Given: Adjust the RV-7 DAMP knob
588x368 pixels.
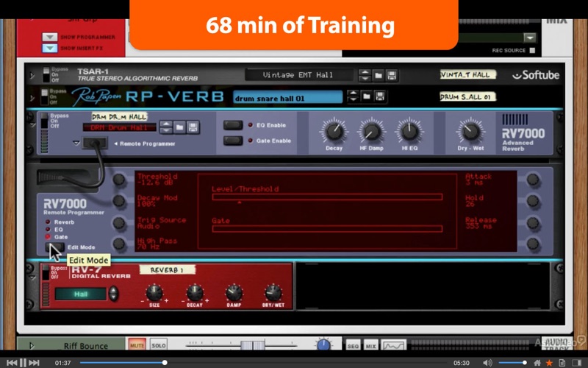Looking at the screenshot, I should click(x=234, y=292).
